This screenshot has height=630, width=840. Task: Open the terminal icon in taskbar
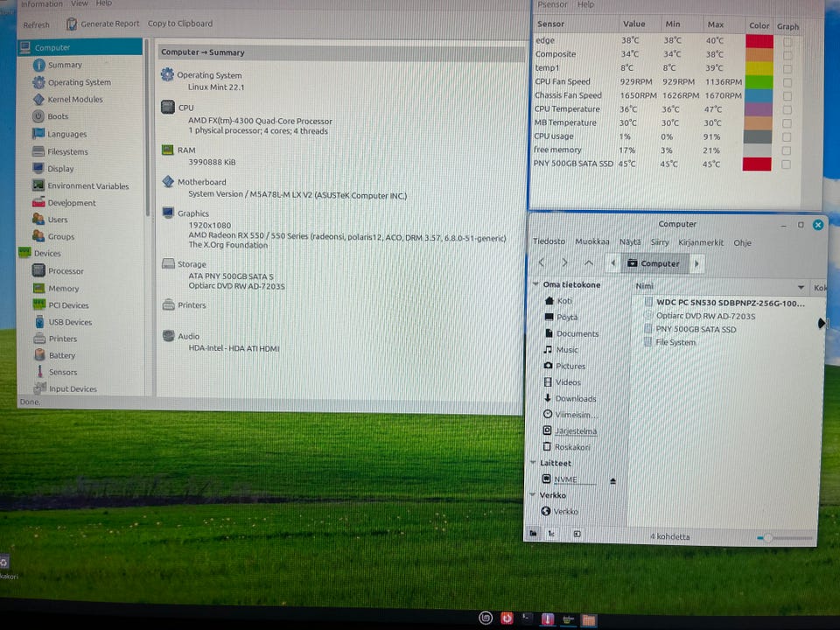[x=527, y=619]
